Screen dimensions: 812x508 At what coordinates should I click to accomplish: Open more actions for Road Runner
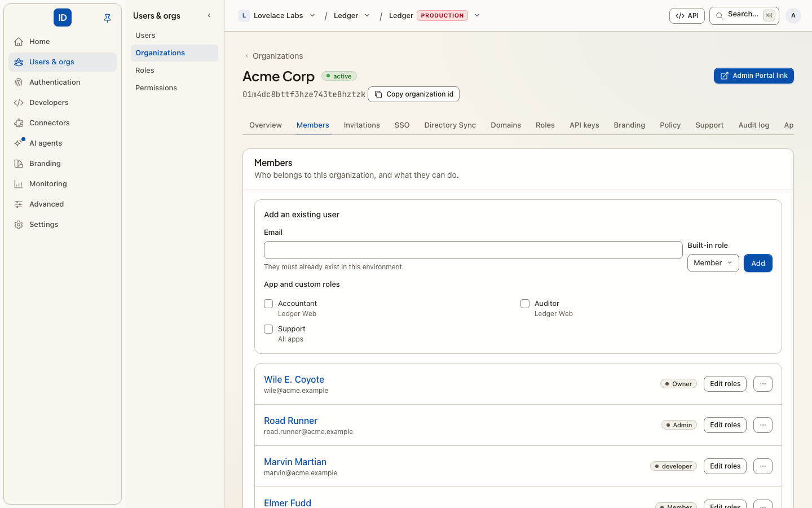point(763,425)
